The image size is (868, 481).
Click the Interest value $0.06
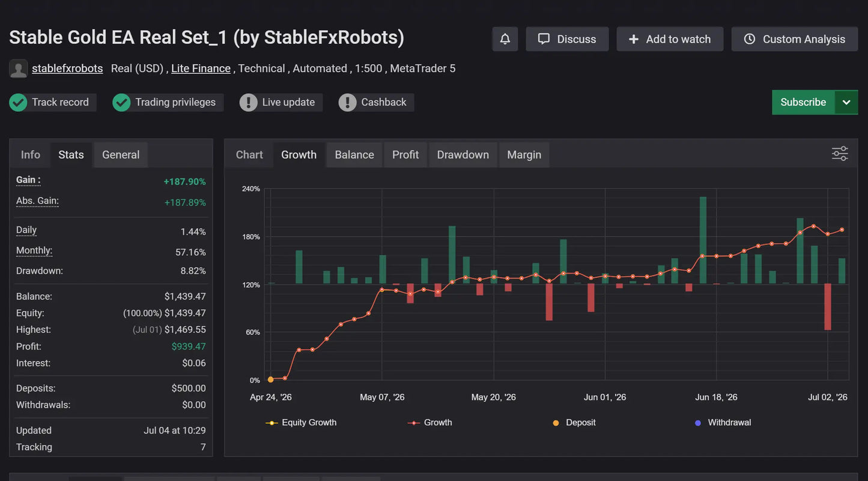pyautogui.click(x=194, y=363)
